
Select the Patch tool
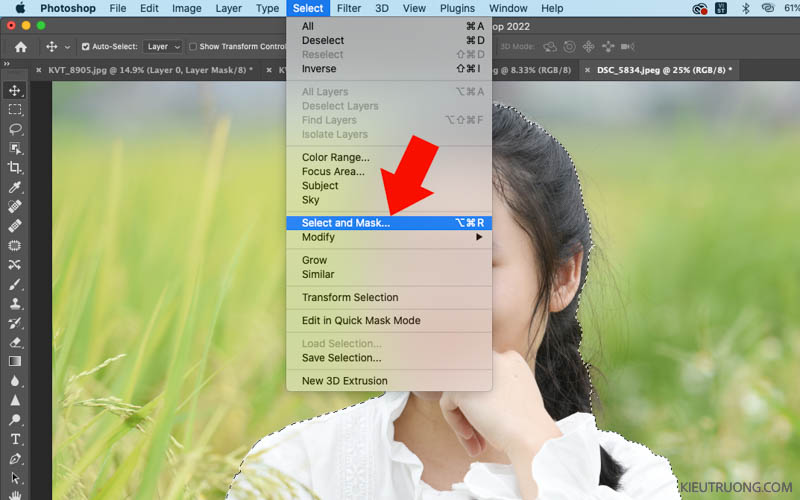coord(15,245)
